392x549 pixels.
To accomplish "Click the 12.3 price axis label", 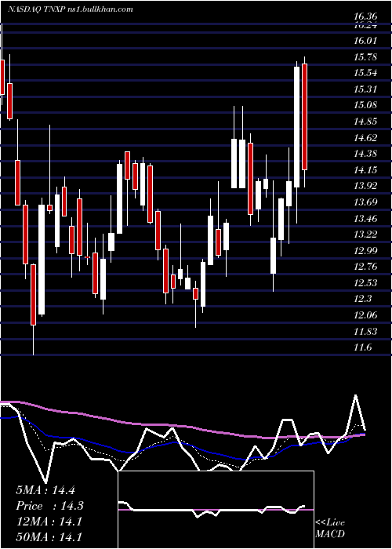I will click(x=362, y=299).
